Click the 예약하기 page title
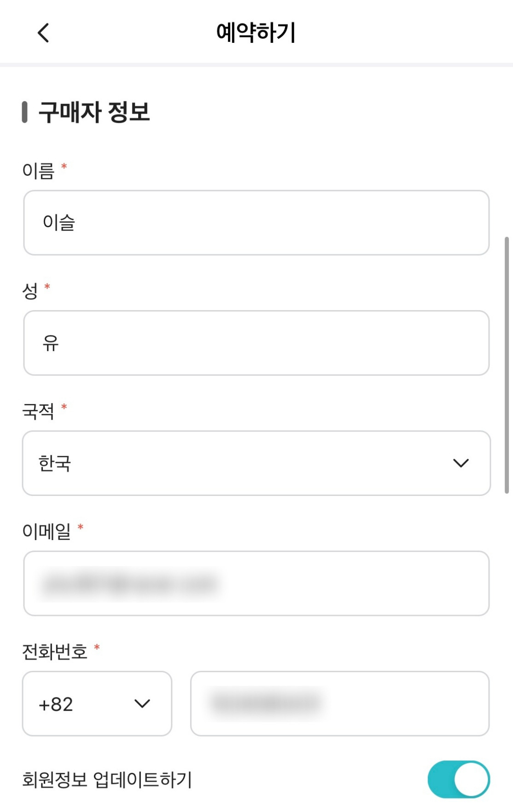 [x=256, y=33]
